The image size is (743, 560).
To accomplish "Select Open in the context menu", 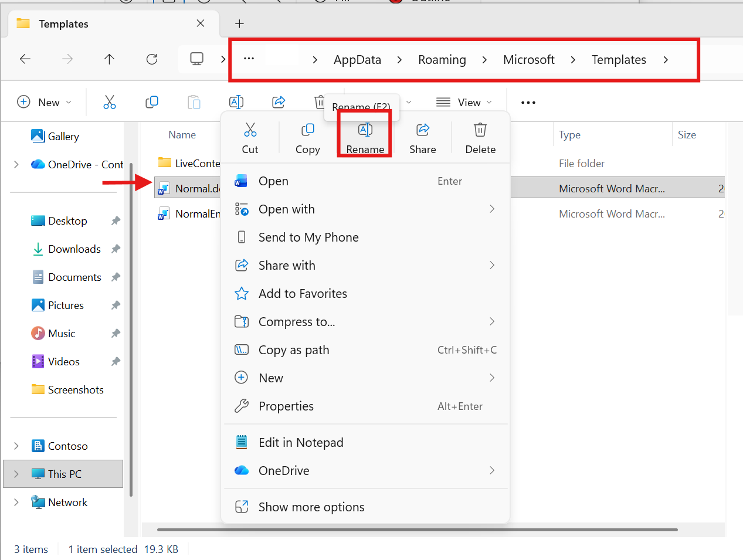I will pos(365,181).
